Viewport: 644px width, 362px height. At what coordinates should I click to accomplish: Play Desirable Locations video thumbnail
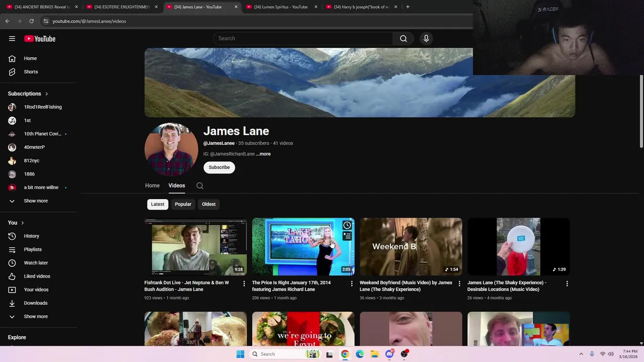click(x=519, y=246)
